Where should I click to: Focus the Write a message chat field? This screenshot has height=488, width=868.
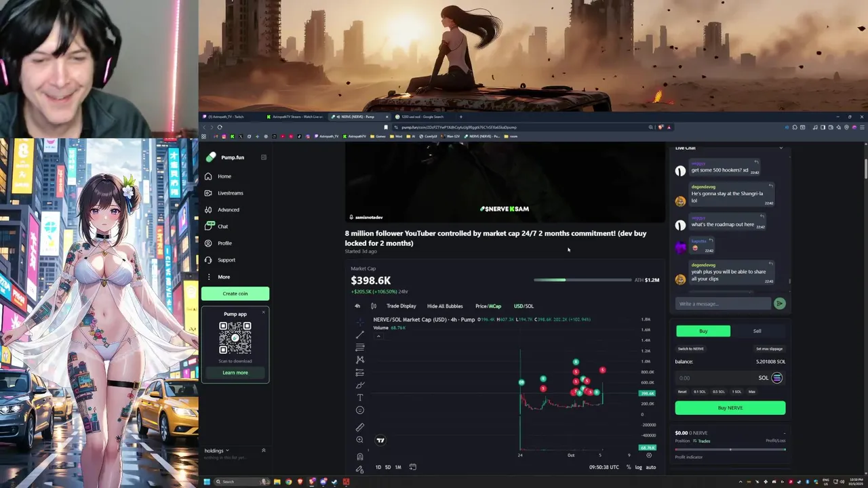(x=723, y=304)
